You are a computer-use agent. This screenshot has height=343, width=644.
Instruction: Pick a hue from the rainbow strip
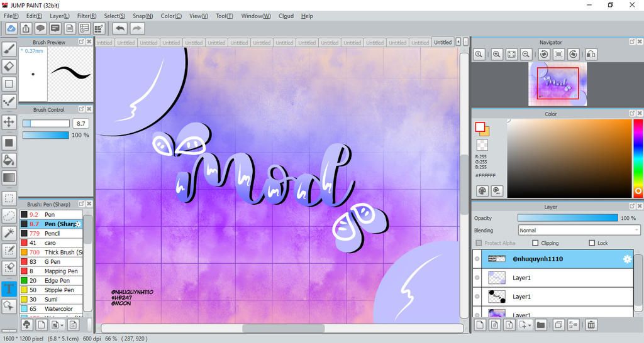638,158
